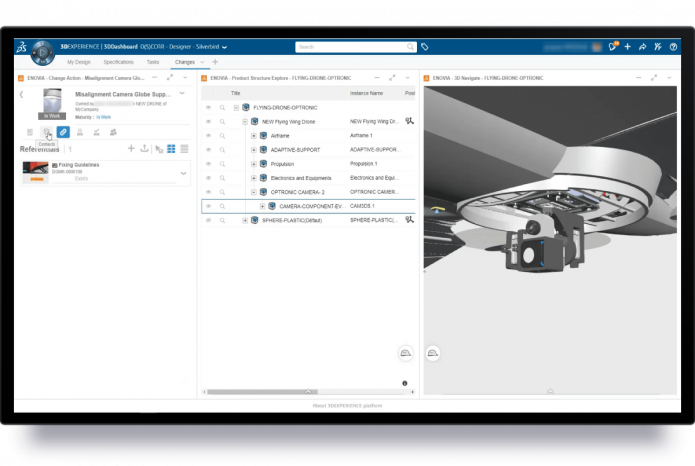Click the magnifier icon on Airframe row
The image size is (695, 466).
[x=223, y=136]
